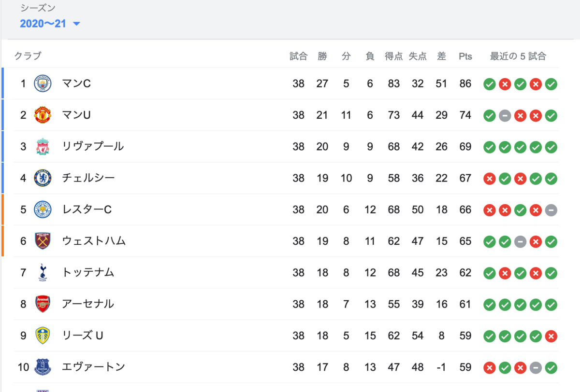
Task: Click the 得点 column header
Action: (x=394, y=56)
